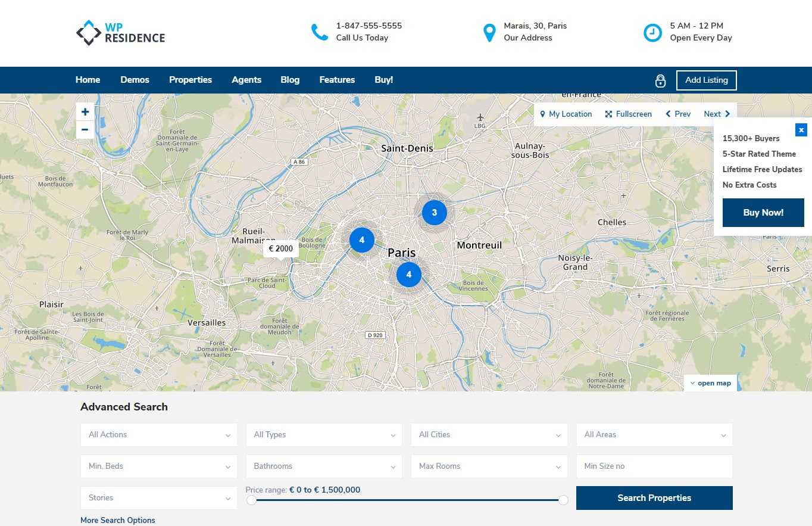
Task: Expand the All Types dropdown
Action: (324, 435)
